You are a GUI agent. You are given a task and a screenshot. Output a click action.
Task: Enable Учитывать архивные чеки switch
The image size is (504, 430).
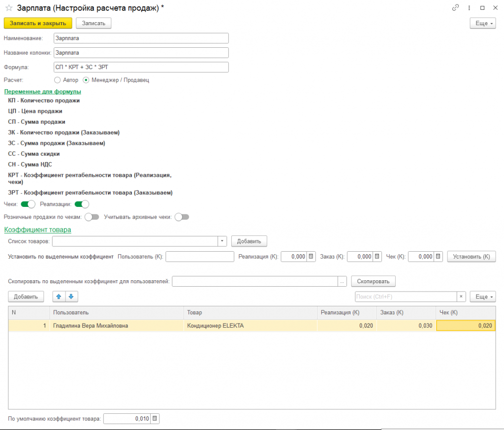(x=182, y=217)
